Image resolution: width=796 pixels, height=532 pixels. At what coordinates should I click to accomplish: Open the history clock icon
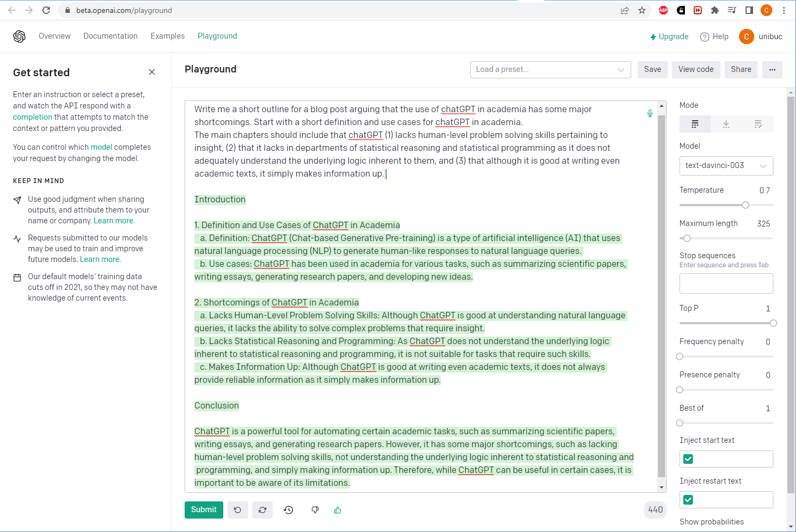click(x=288, y=510)
